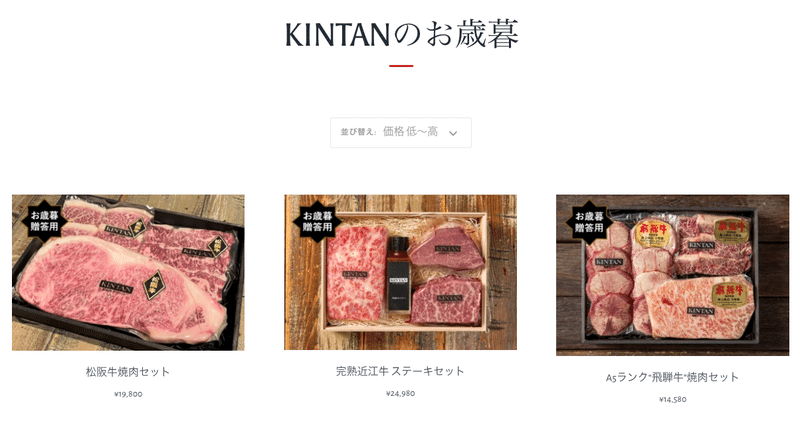Click the sort dropdown chevron arrow

click(x=453, y=133)
